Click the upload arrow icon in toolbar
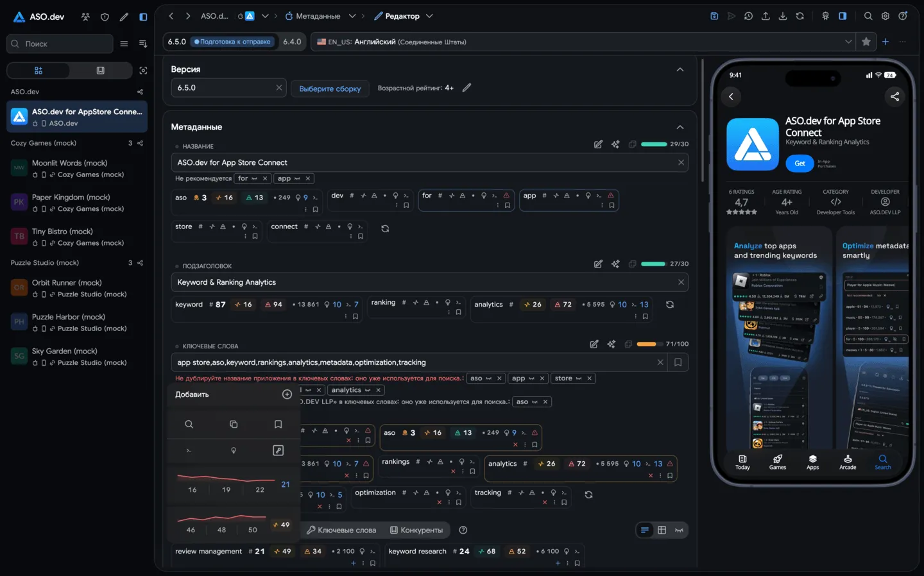Viewport: 924px width, 576px height. click(x=766, y=16)
